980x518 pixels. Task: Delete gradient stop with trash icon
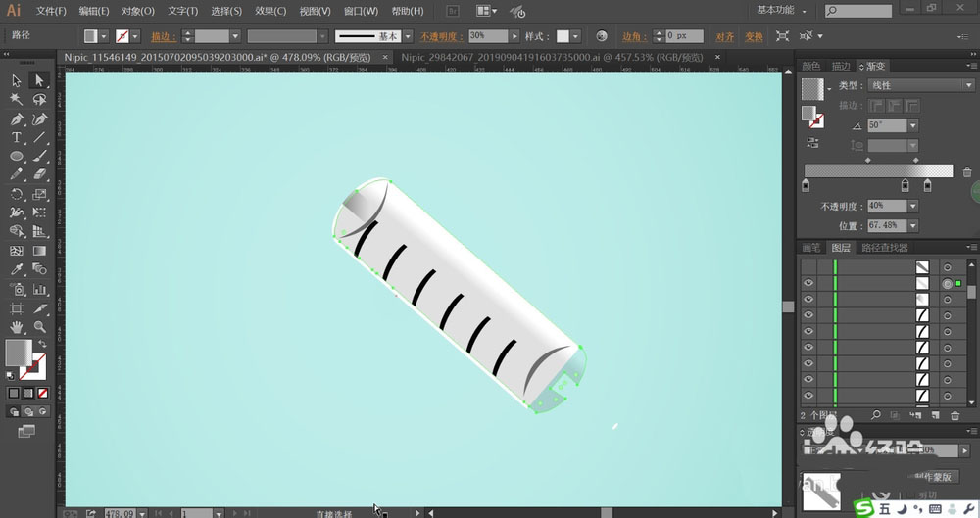tap(967, 172)
